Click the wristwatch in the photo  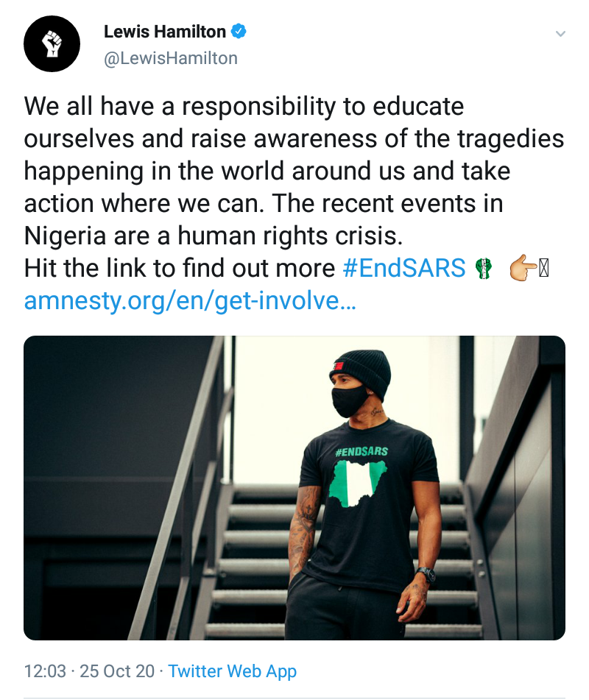point(425,575)
